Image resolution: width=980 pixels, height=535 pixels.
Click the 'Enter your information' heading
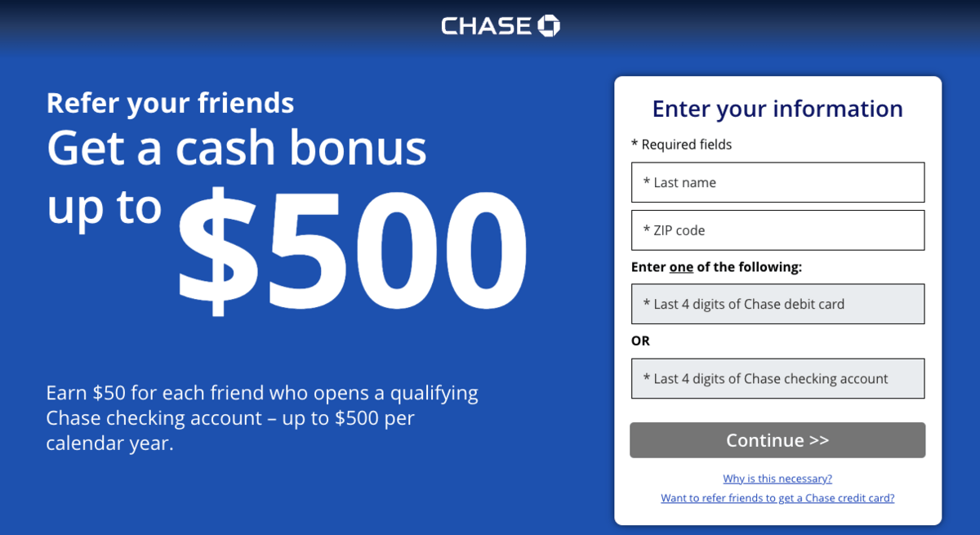[777, 109]
